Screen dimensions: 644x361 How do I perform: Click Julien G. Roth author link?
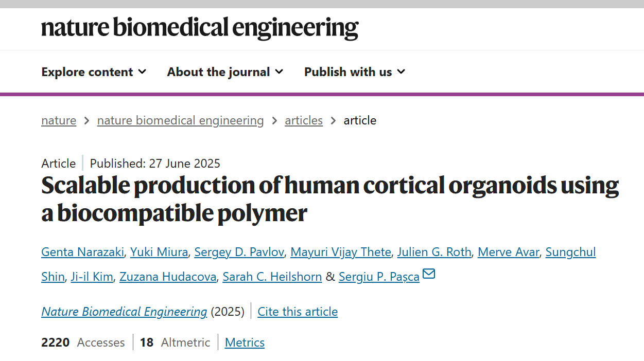[x=434, y=252]
